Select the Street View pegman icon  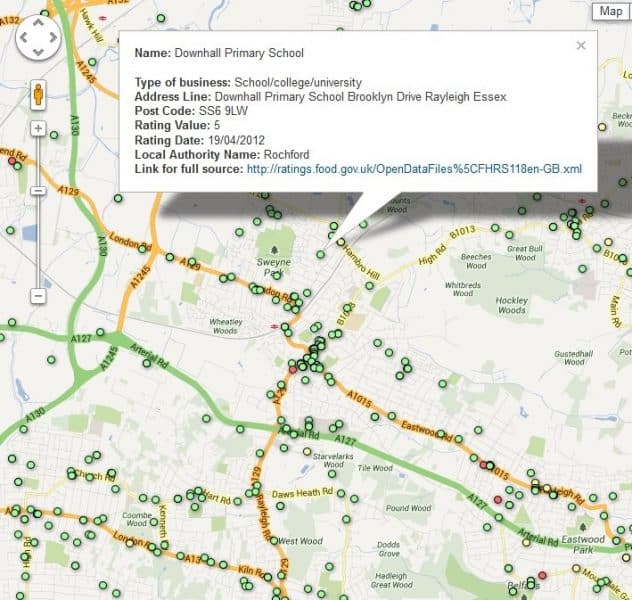38,94
